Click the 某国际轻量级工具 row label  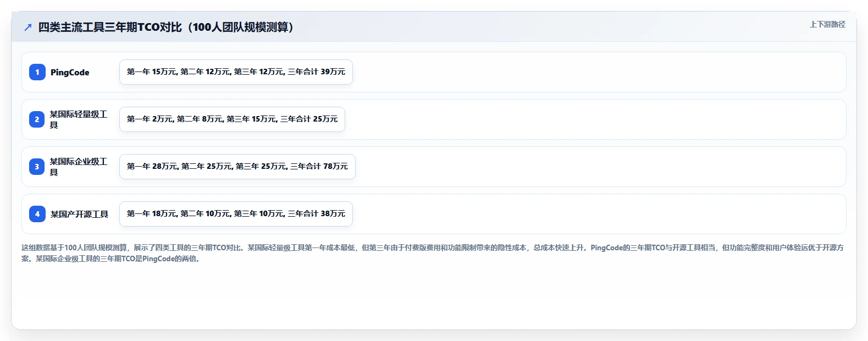pos(79,119)
